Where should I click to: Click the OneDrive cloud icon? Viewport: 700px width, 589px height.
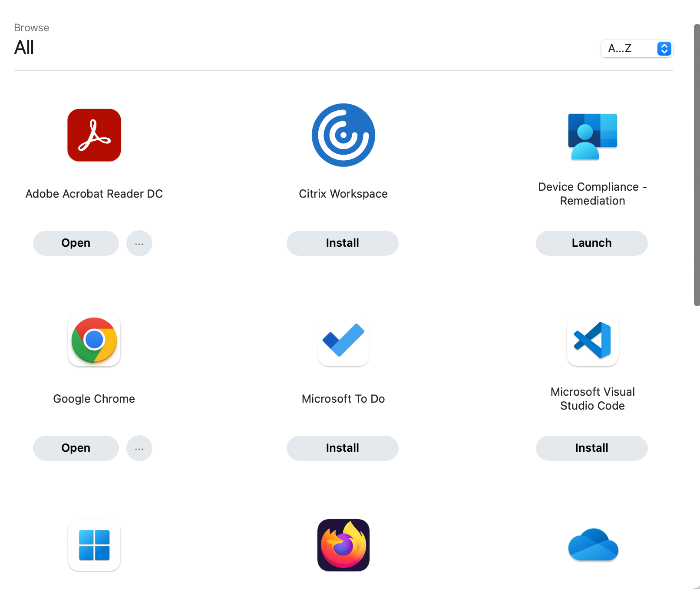[x=593, y=545]
